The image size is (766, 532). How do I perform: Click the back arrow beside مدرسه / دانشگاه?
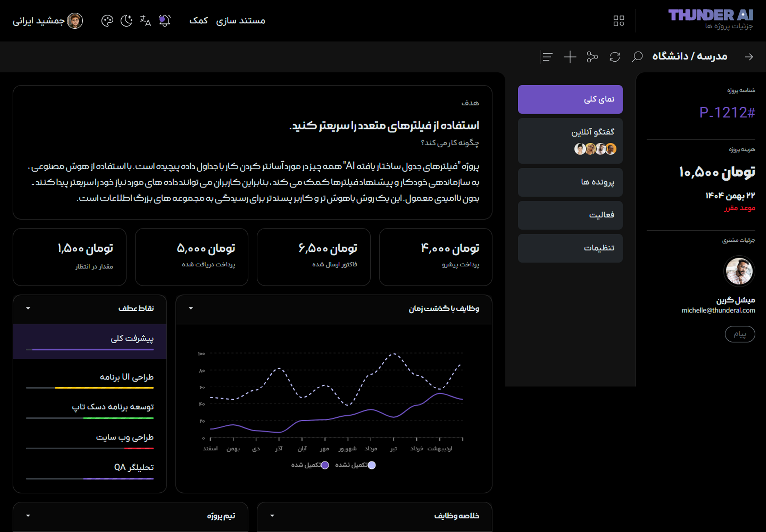(749, 57)
